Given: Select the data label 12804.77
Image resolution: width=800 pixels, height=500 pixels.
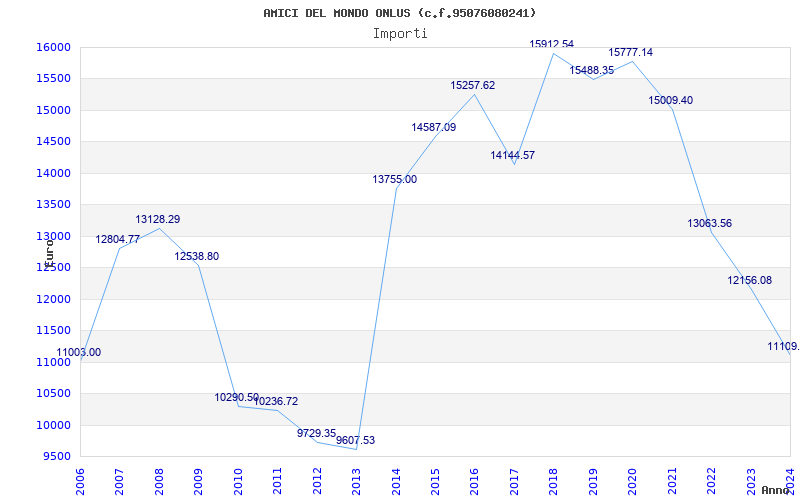Looking at the screenshot, I should click(x=117, y=239).
